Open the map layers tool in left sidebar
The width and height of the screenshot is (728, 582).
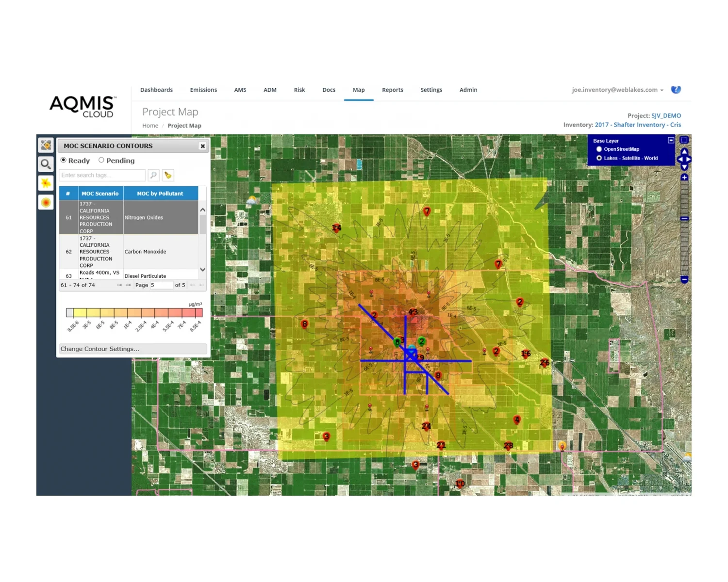[x=46, y=145]
